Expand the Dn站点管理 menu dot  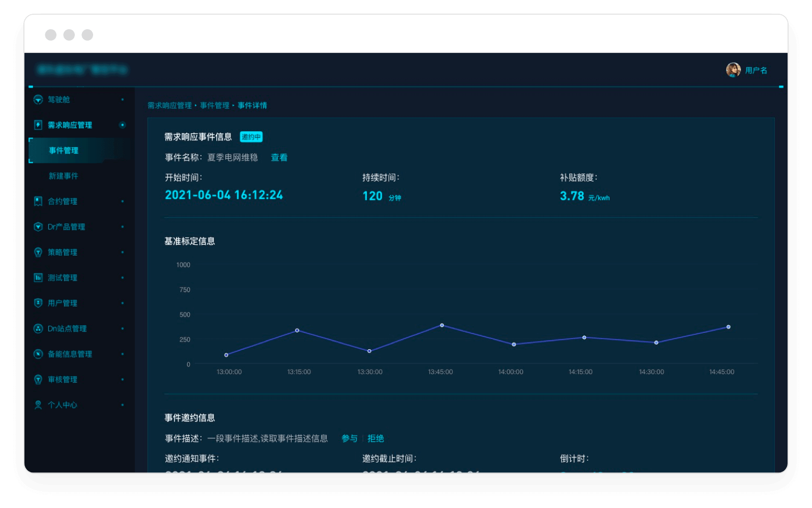click(x=123, y=329)
